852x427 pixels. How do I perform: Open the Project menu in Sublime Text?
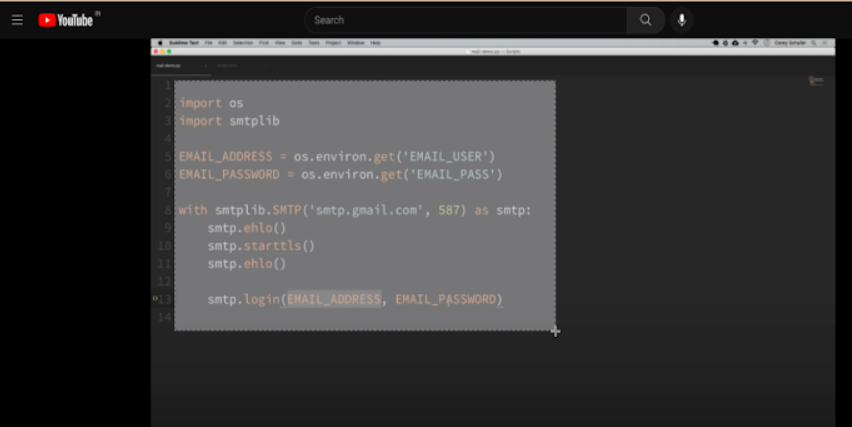point(333,43)
